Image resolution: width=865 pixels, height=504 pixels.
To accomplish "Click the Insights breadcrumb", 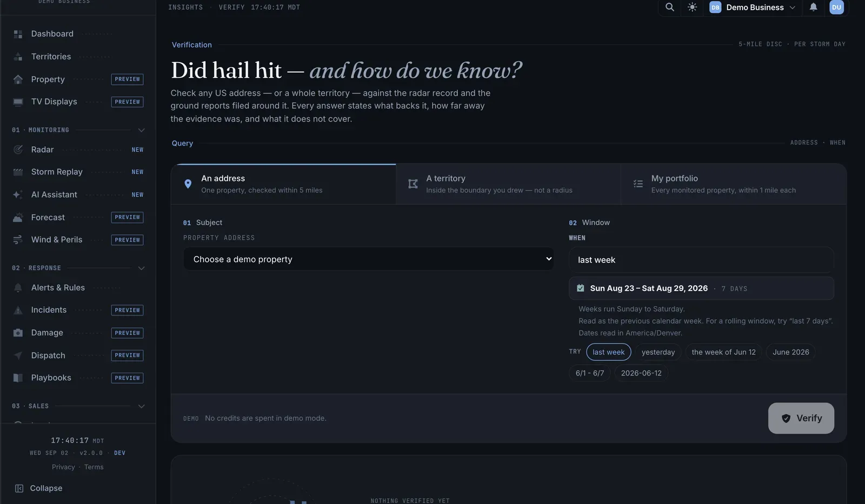I will (x=185, y=8).
